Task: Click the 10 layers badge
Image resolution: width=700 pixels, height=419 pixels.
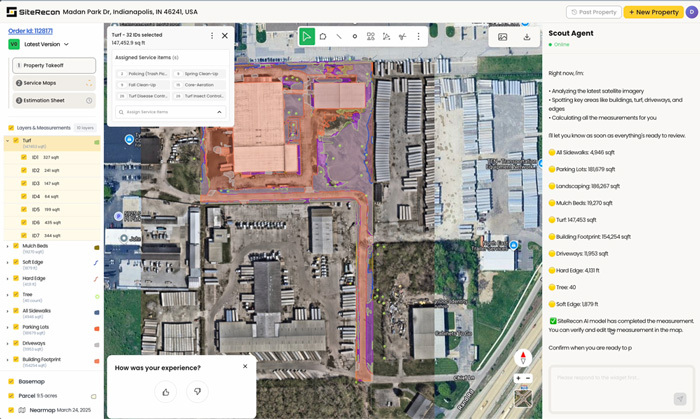Action: 85,128
